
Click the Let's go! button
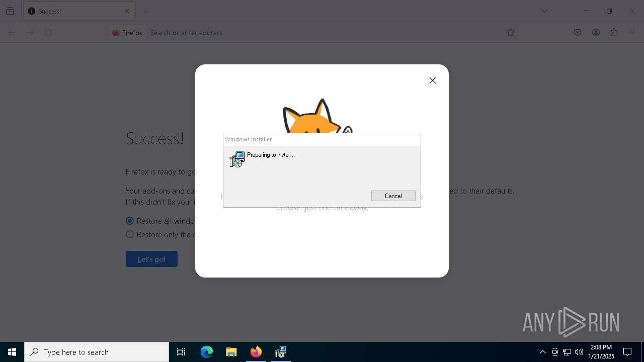151,259
